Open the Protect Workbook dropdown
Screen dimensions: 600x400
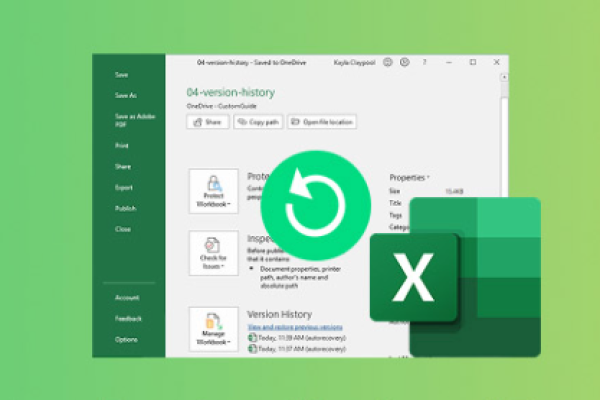(x=214, y=191)
